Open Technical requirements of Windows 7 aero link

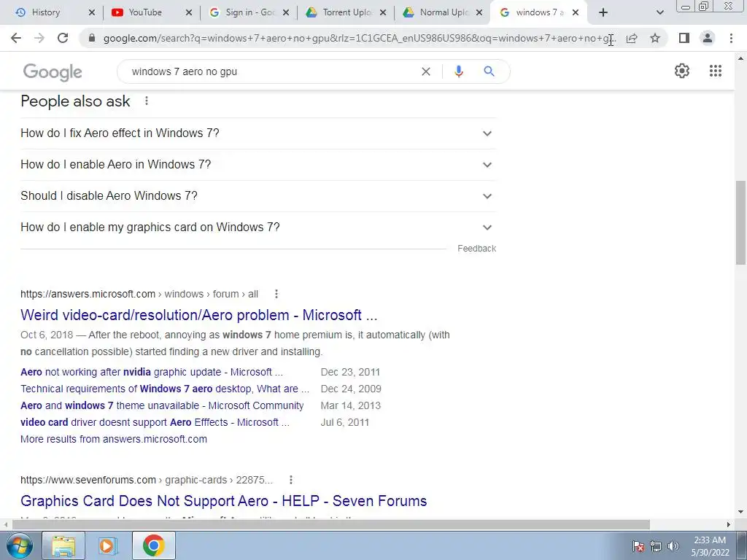(x=165, y=389)
